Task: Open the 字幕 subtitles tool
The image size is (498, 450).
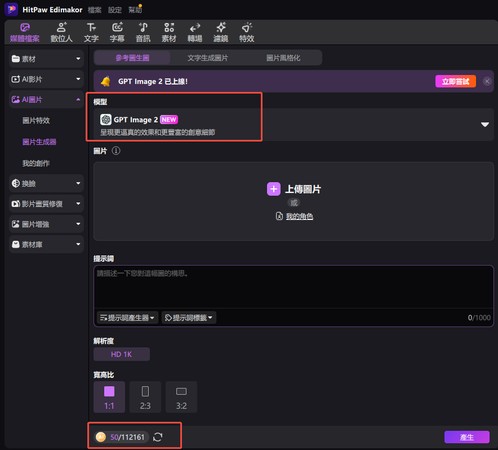Action: [117, 32]
